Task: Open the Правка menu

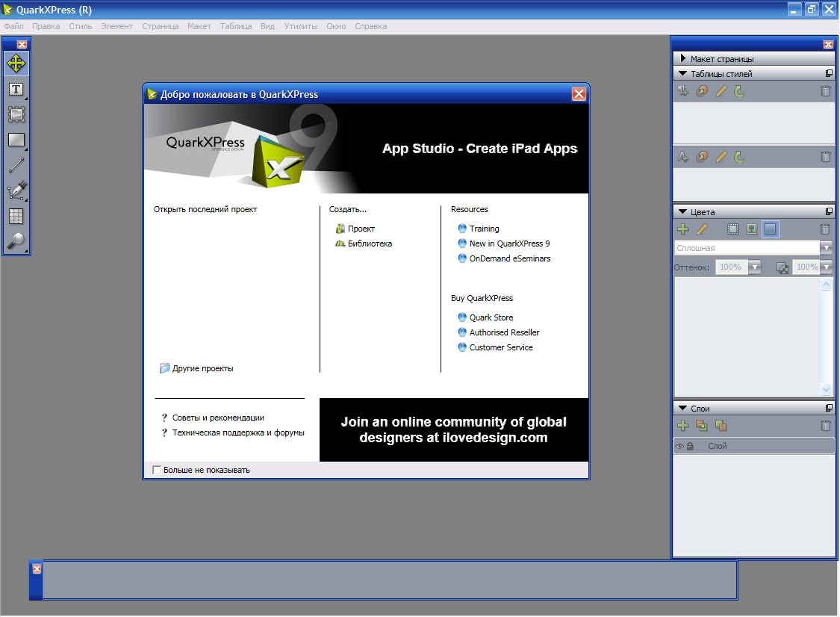Action: pyautogui.click(x=46, y=26)
